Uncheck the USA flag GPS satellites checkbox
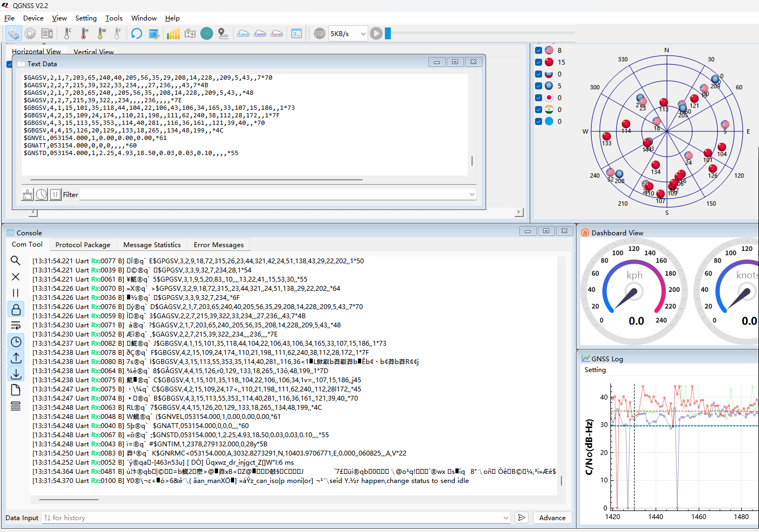Screen dimensions: 759x532 pyautogui.click(x=538, y=50)
